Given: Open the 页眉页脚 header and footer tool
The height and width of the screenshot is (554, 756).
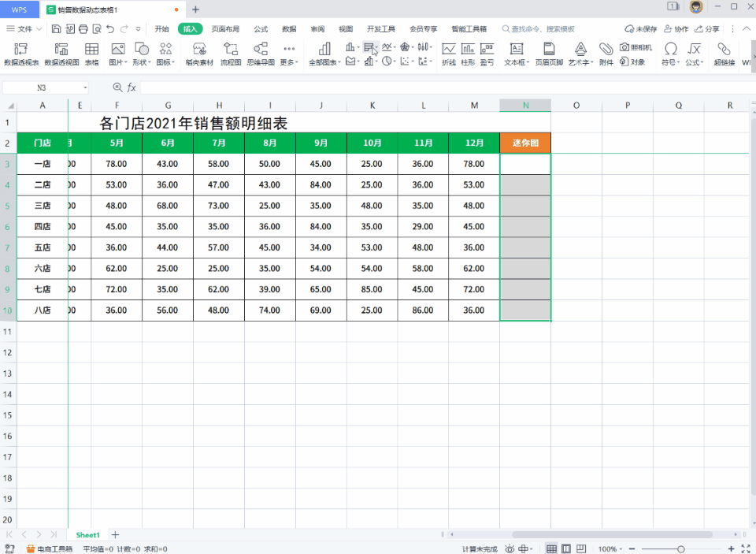Looking at the screenshot, I should point(549,54).
